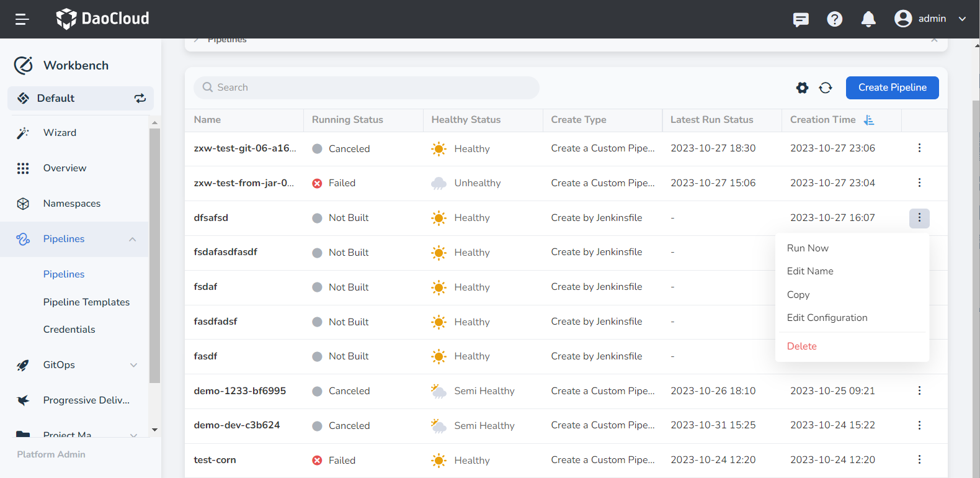Choose Delete in the context menu
980x478 pixels.
801,346
